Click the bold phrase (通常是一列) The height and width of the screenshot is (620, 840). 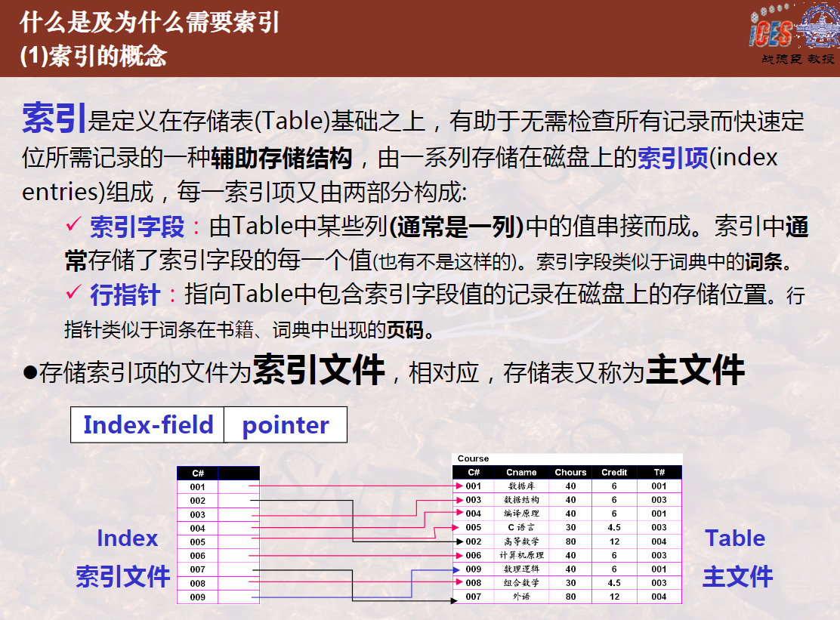[456, 227]
